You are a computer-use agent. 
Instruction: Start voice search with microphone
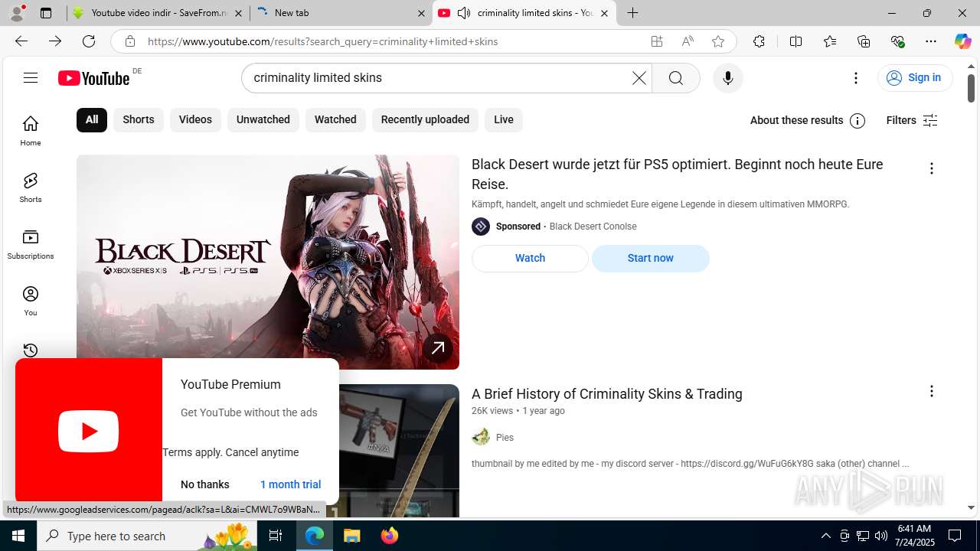727,78
